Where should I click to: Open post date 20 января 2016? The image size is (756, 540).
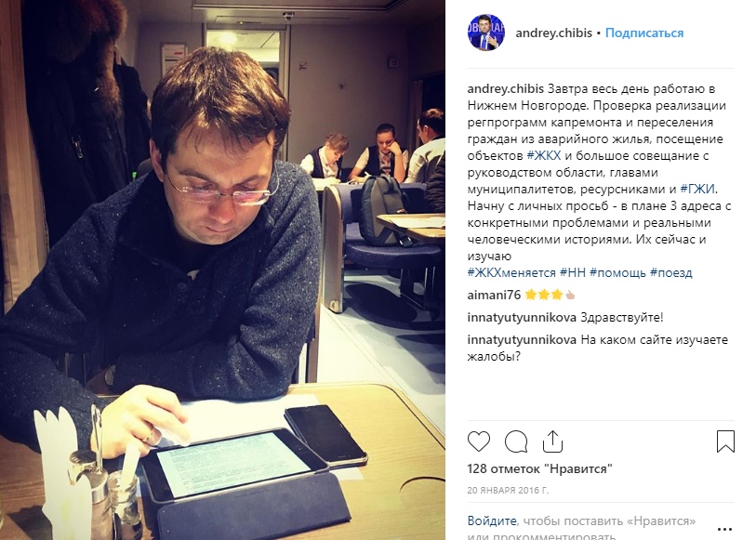[508, 491]
